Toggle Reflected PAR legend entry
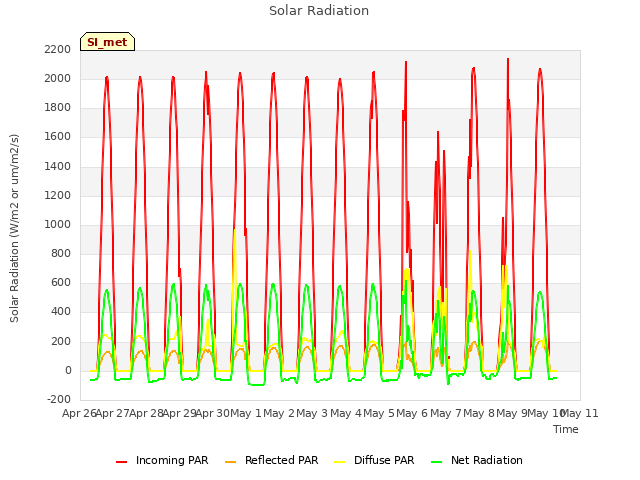This screenshot has height=480, width=640. pyautogui.click(x=271, y=460)
